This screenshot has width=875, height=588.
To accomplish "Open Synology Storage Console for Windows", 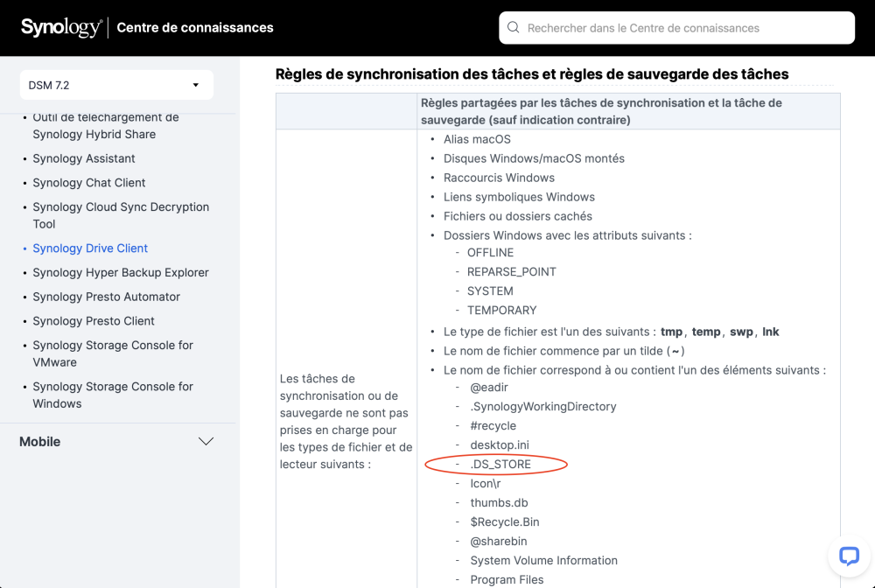I will click(113, 395).
